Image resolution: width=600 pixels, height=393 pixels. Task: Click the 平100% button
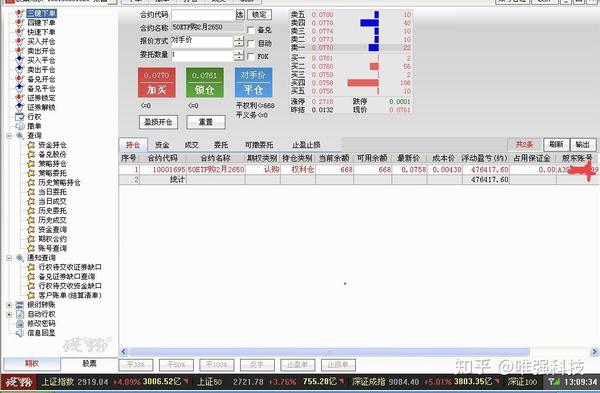[x=217, y=365]
